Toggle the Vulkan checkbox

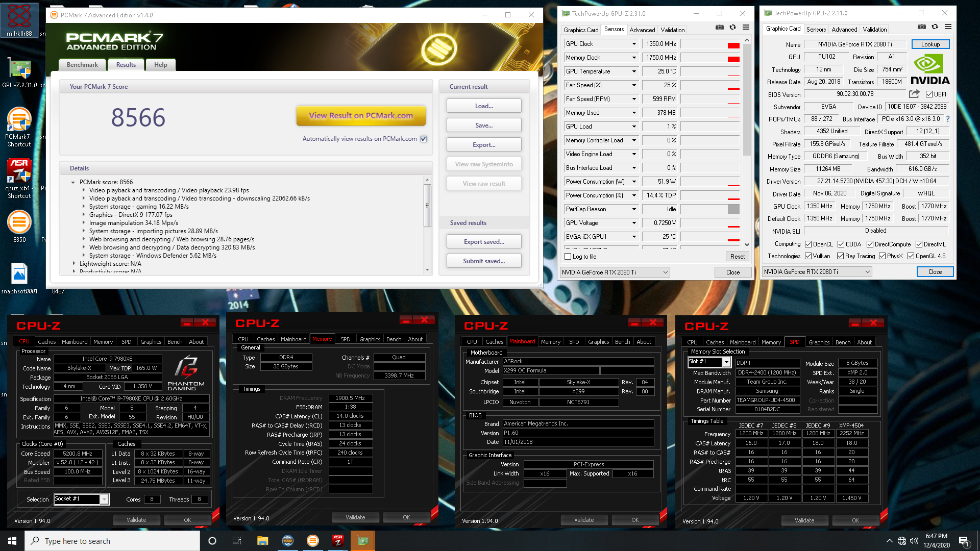[808, 256]
